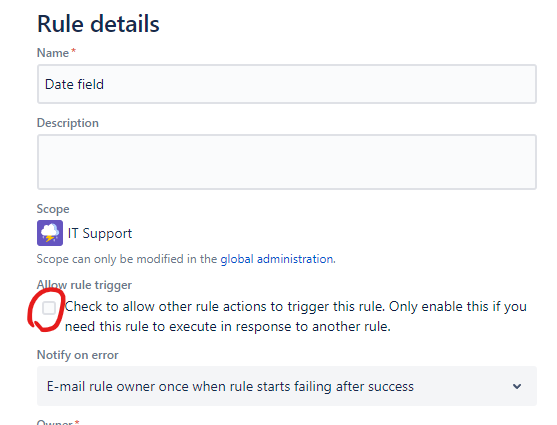
Task: Enable the Allow rule trigger checkbox
Action: point(49,308)
